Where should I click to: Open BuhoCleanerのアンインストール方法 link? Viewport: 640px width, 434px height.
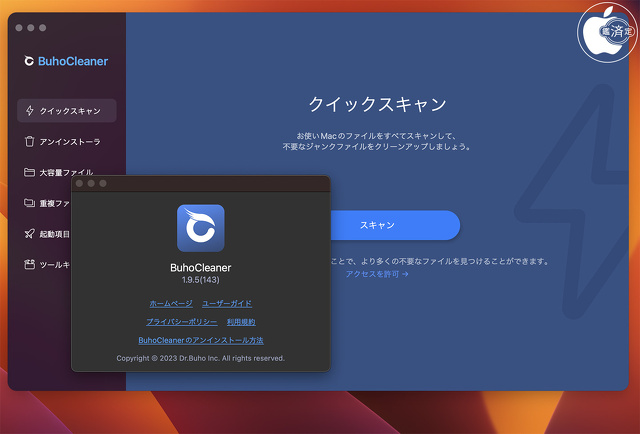click(x=201, y=340)
